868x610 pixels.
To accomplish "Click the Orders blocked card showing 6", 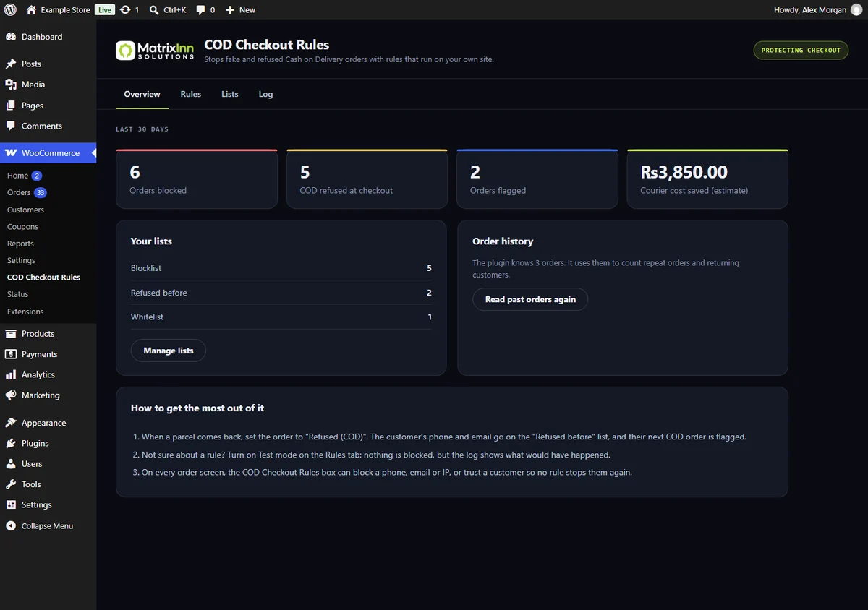I will [197, 179].
